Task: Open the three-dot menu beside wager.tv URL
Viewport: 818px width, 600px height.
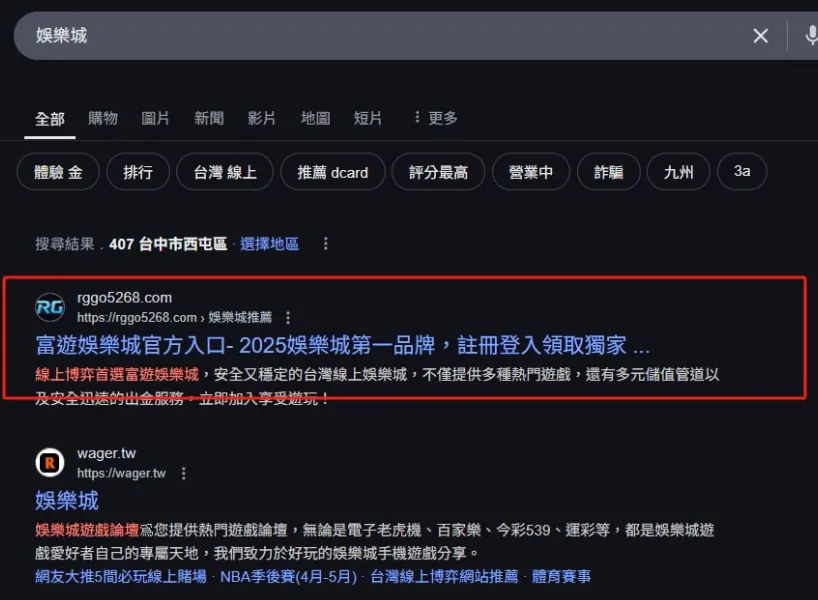Action: [x=183, y=474]
